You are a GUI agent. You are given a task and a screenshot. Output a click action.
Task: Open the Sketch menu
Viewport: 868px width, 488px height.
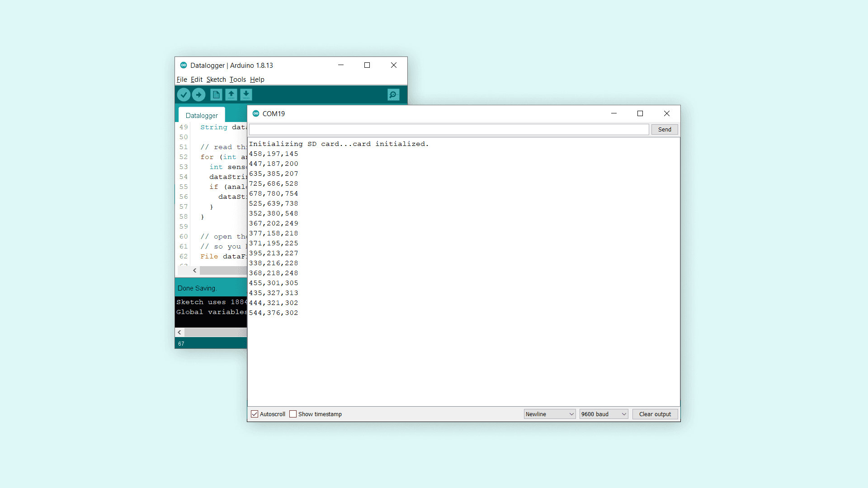tap(216, 80)
